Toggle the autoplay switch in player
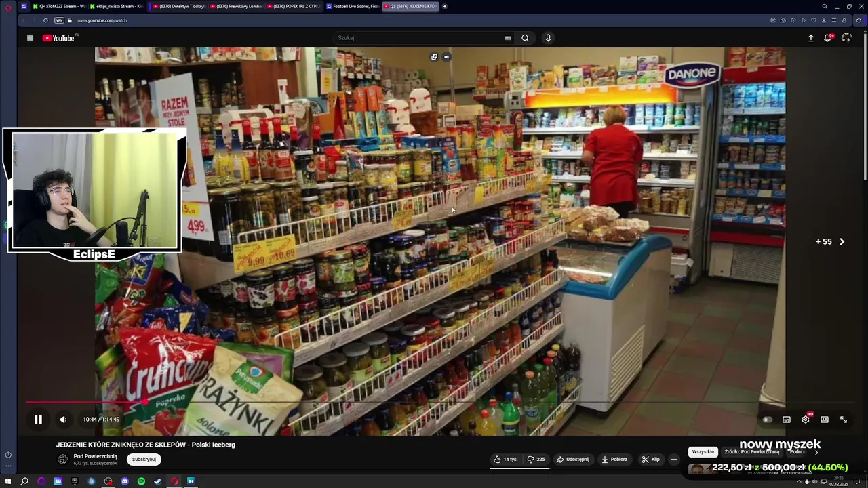Viewport: 868px width, 488px height. pyautogui.click(x=767, y=420)
